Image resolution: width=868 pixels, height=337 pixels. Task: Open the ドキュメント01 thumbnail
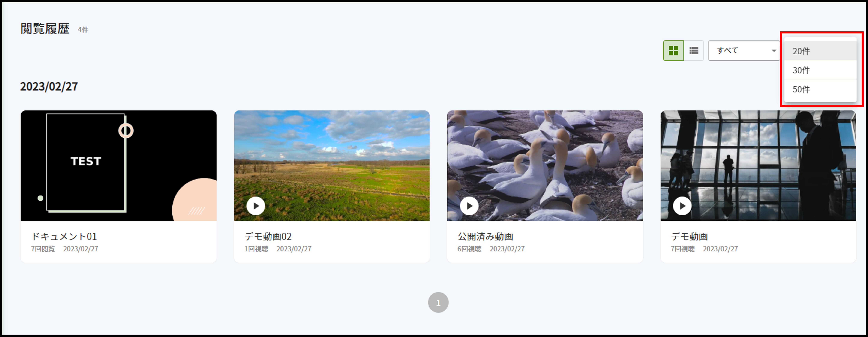pyautogui.click(x=119, y=166)
